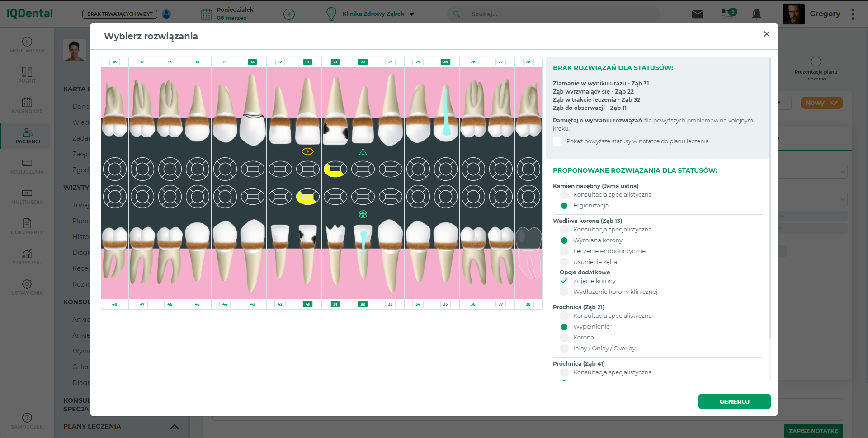868x438 pixels.
Task: Open the Nowy dropdown button
Action: [x=821, y=103]
